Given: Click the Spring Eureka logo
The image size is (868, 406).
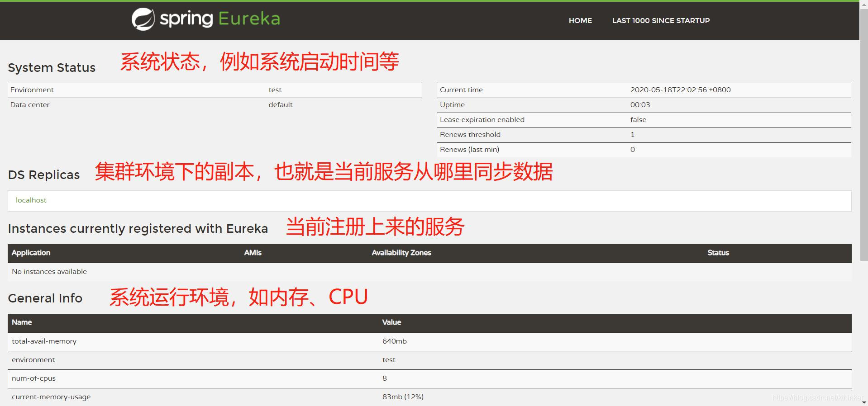Looking at the screenshot, I should pyautogui.click(x=206, y=19).
